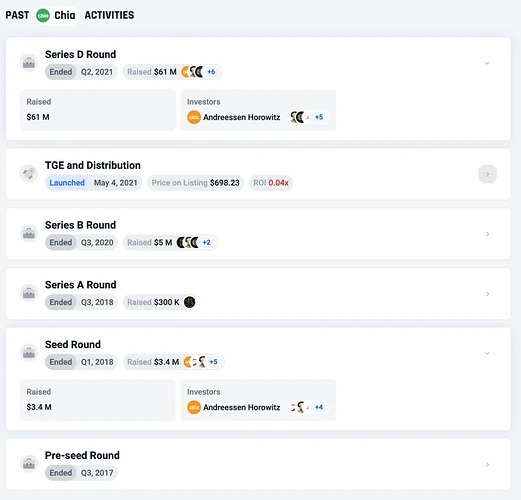Click the Seed Round briefcase icon
Screen dimensions: 521x500
(x=29, y=352)
